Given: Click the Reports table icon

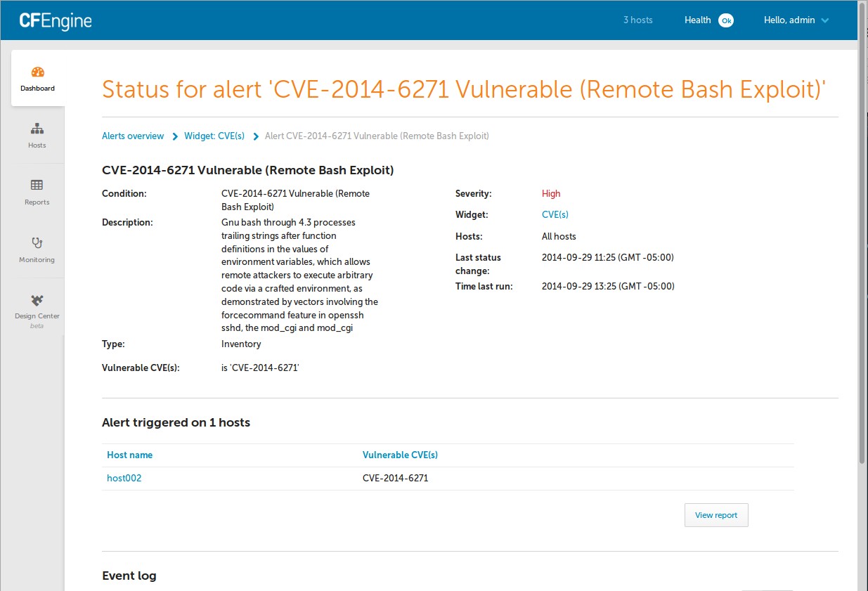Looking at the screenshot, I should tap(37, 186).
